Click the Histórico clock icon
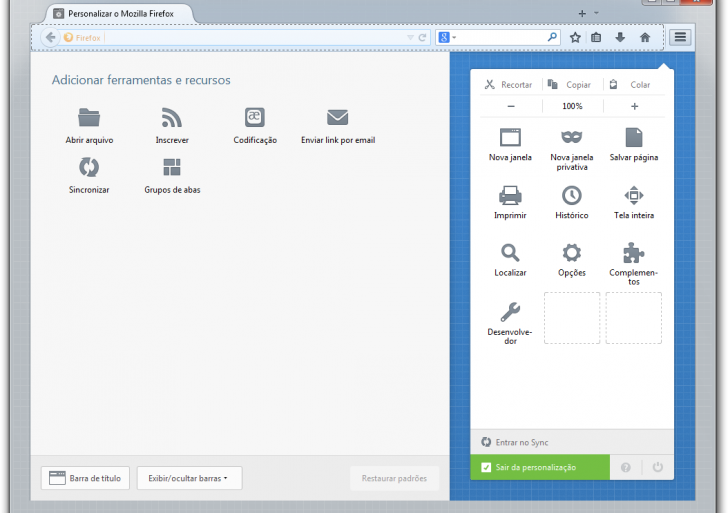The width and height of the screenshot is (728, 513). click(x=571, y=195)
